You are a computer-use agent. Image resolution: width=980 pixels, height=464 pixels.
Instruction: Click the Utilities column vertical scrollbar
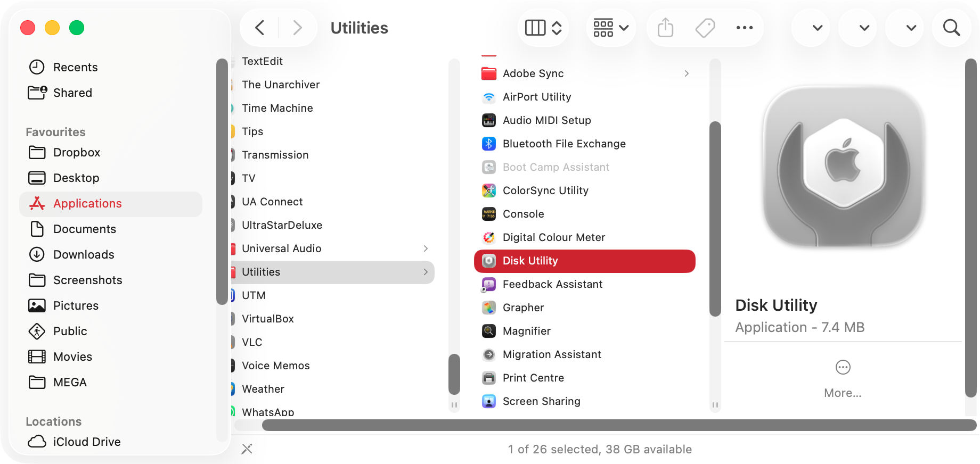point(715,219)
